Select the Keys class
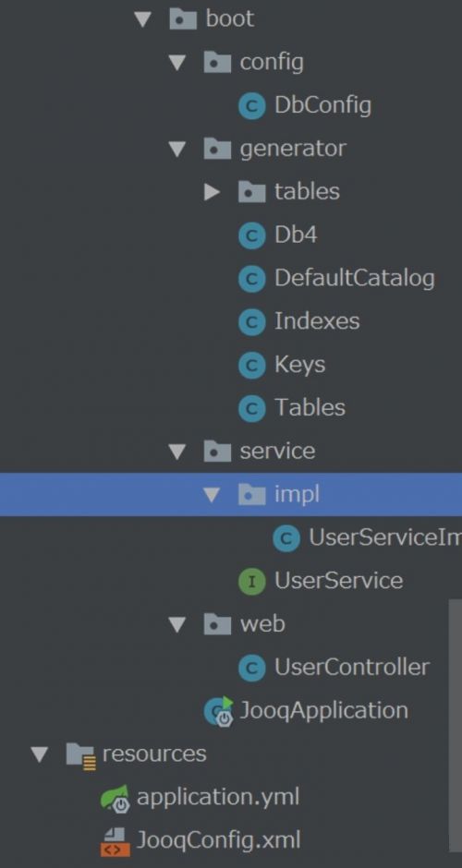Viewport: 462px width, 868px height. pyautogui.click(x=283, y=365)
